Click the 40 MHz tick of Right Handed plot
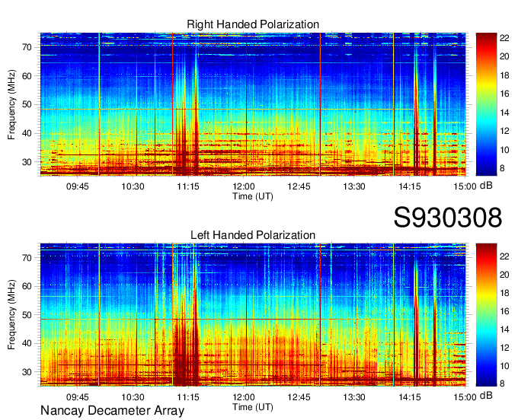The width and height of the screenshot is (518, 420). (27, 133)
